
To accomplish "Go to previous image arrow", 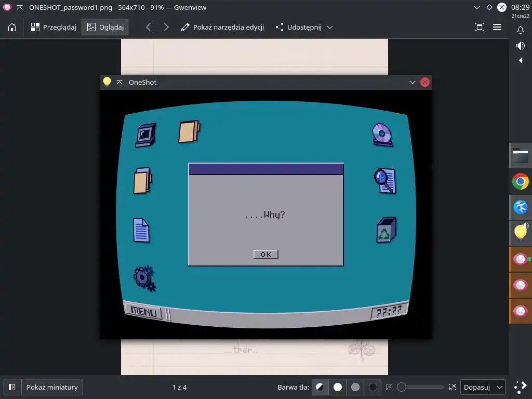I will [149, 27].
